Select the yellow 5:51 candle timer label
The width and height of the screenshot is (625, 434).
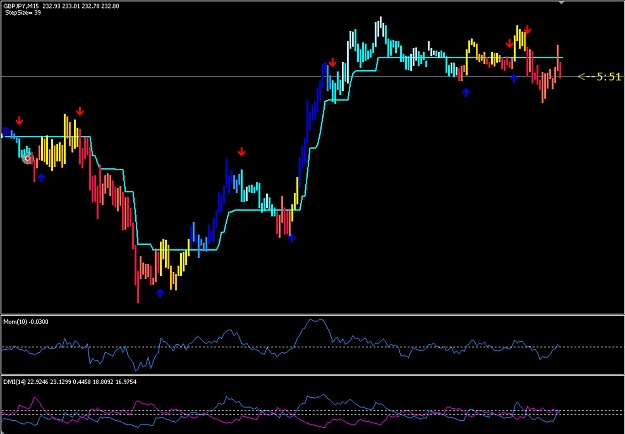point(599,77)
